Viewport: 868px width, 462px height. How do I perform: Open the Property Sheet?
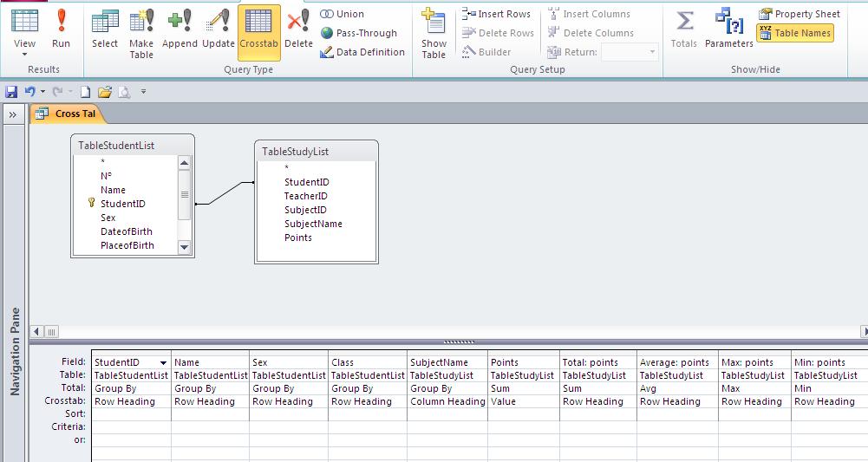[x=799, y=14]
